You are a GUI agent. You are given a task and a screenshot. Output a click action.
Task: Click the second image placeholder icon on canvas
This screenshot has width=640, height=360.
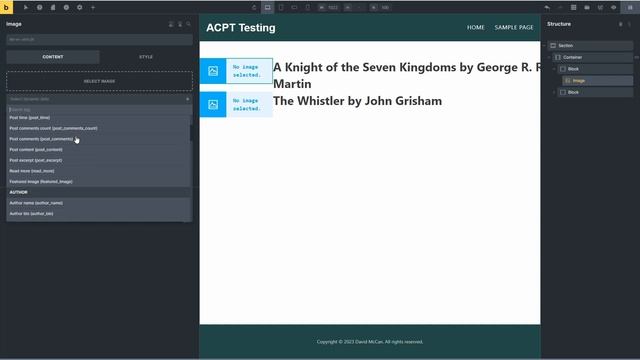click(x=213, y=105)
